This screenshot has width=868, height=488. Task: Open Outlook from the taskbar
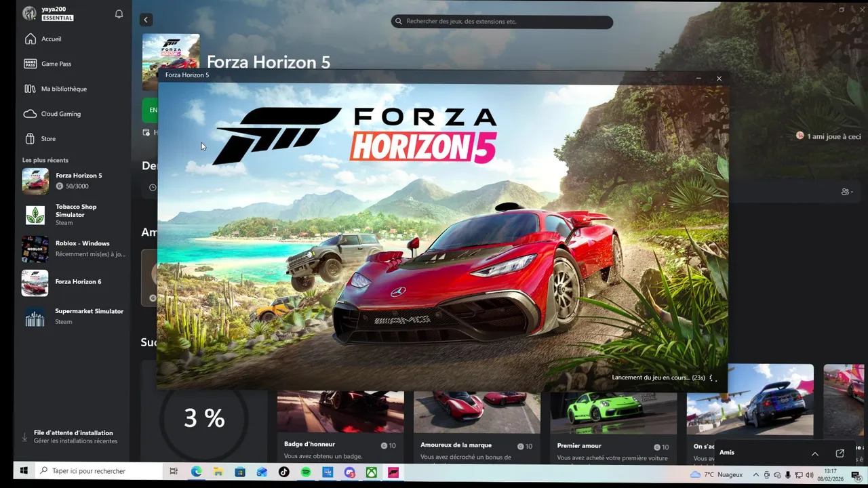click(262, 472)
